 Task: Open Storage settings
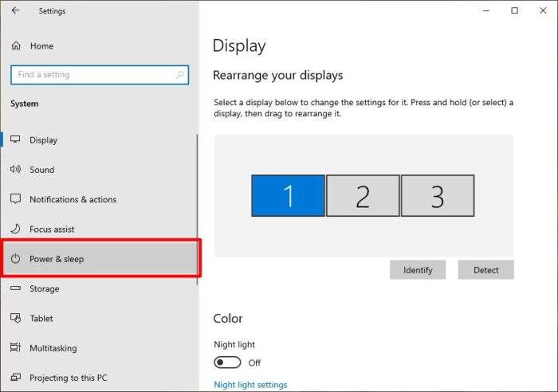99,288
